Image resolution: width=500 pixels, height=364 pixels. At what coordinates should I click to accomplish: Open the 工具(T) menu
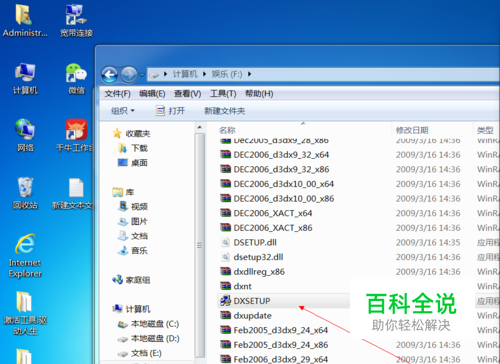coord(223,94)
